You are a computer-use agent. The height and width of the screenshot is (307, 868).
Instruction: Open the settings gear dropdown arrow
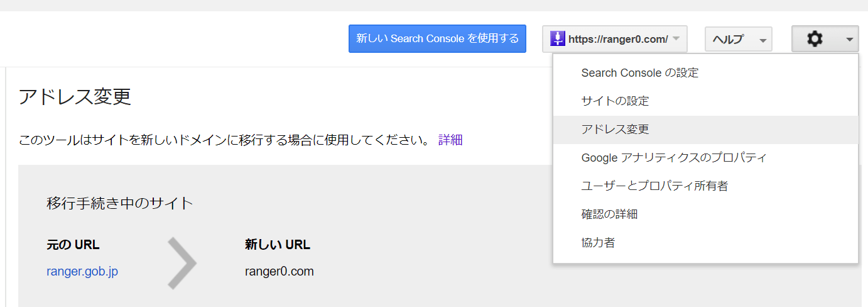(849, 40)
